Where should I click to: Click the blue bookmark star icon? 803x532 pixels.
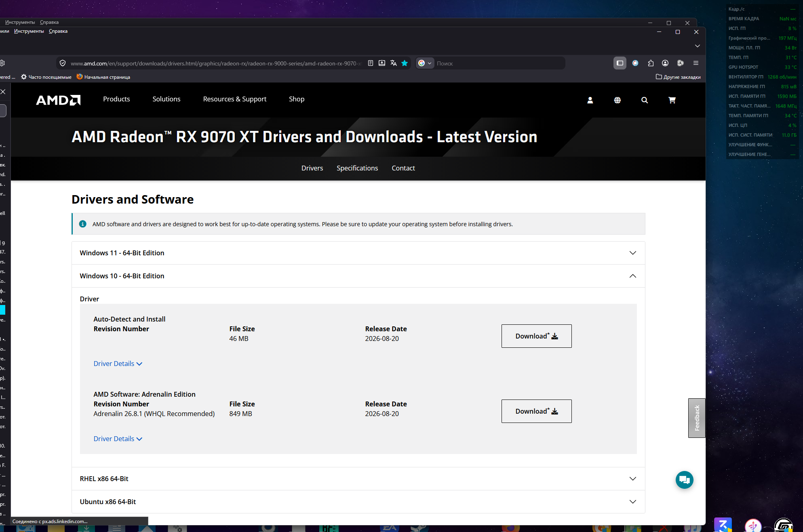pos(405,63)
